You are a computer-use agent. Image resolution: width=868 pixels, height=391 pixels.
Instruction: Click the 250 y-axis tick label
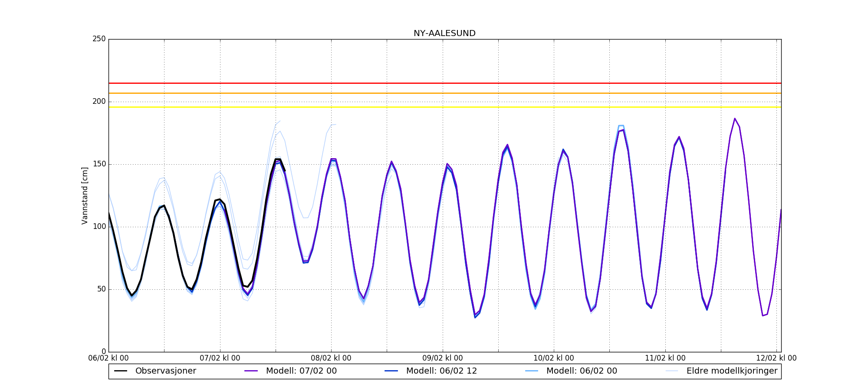(99, 39)
